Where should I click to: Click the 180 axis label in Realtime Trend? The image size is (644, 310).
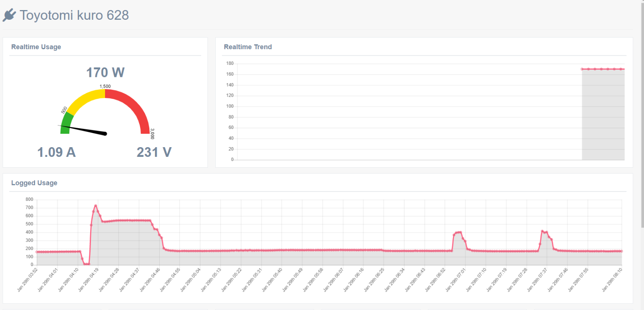(230, 63)
